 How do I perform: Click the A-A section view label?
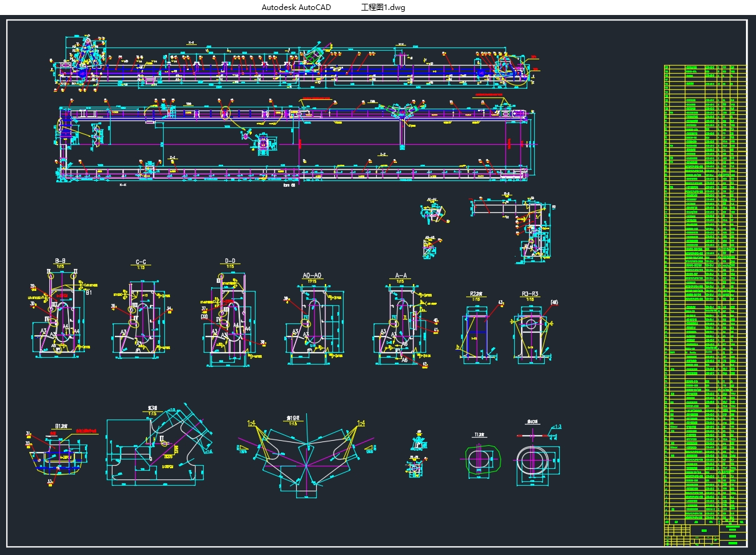coord(401,275)
